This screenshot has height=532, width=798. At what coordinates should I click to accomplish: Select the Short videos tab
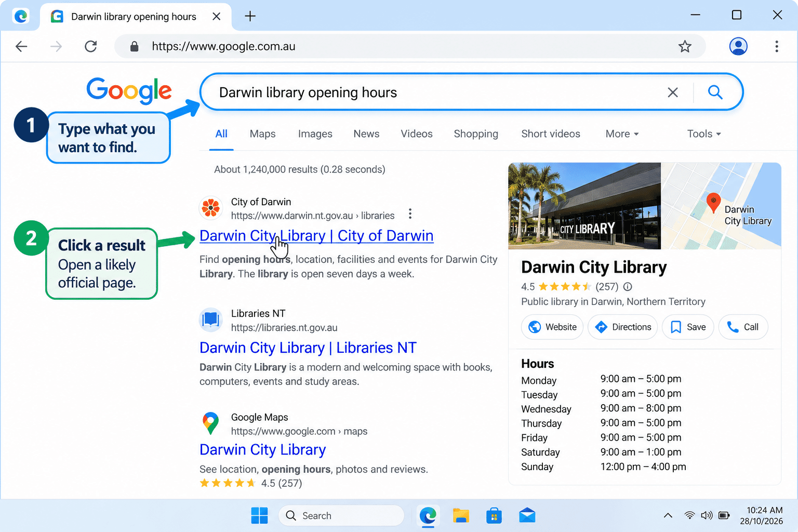[551, 134]
